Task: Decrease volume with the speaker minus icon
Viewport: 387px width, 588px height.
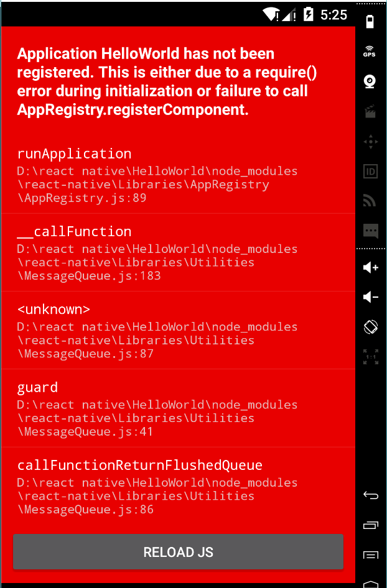Action: coord(370,297)
